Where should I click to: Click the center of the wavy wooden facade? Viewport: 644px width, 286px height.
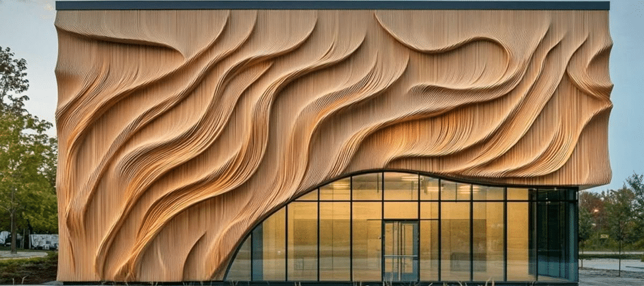(317, 112)
